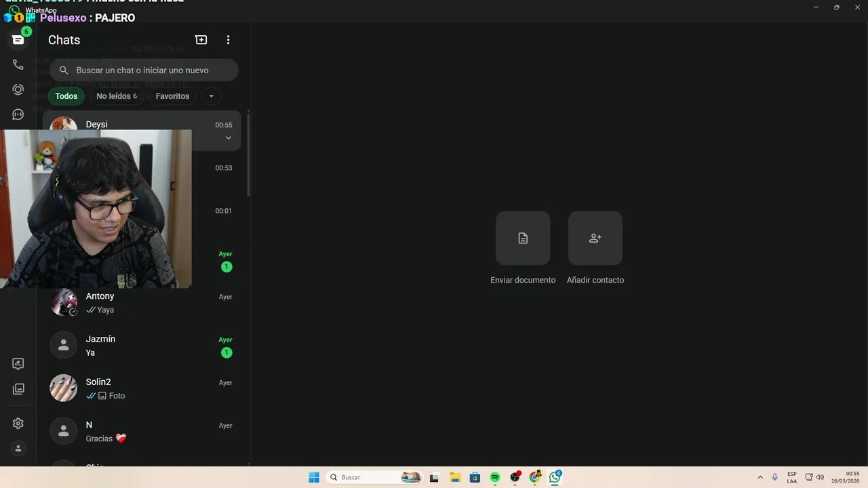868x488 pixels.
Task: Open Task View on the taskbar
Action: [x=434, y=477]
